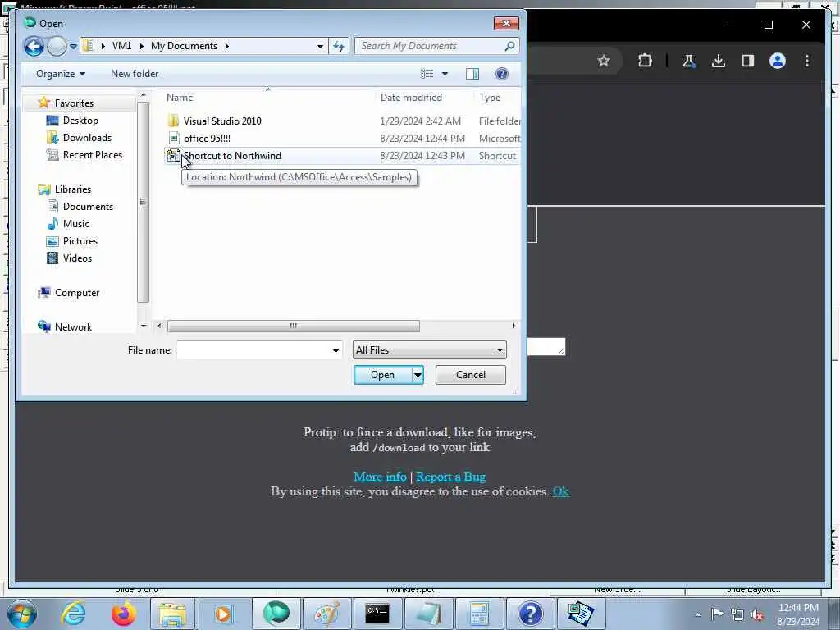This screenshot has height=630, width=840.
Task: Expand the Open button split arrow
Action: (x=418, y=375)
